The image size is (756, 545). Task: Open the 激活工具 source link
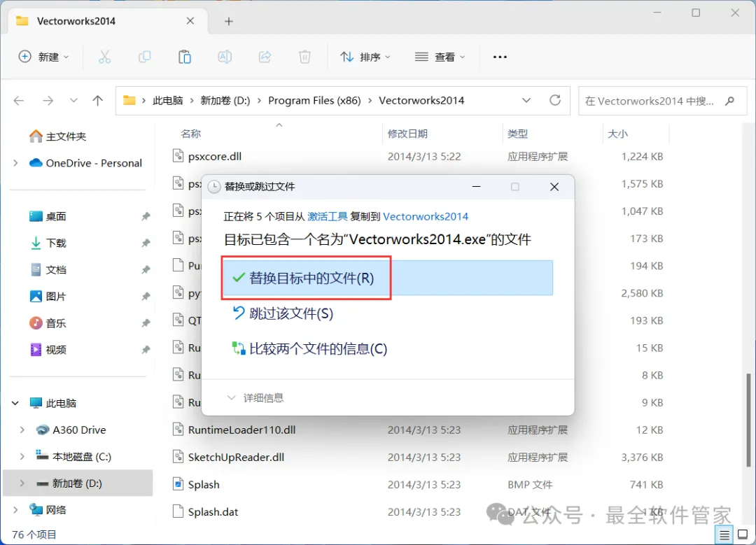[x=328, y=216]
